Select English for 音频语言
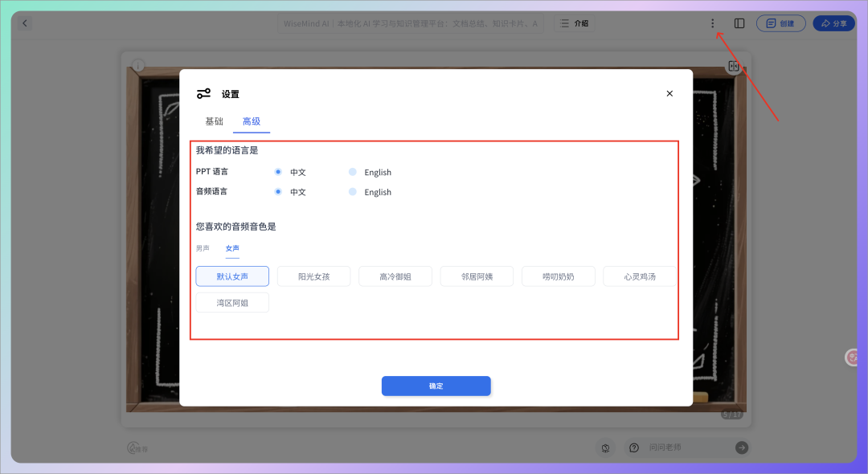This screenshot has width=868, height=474. [352, 192]
